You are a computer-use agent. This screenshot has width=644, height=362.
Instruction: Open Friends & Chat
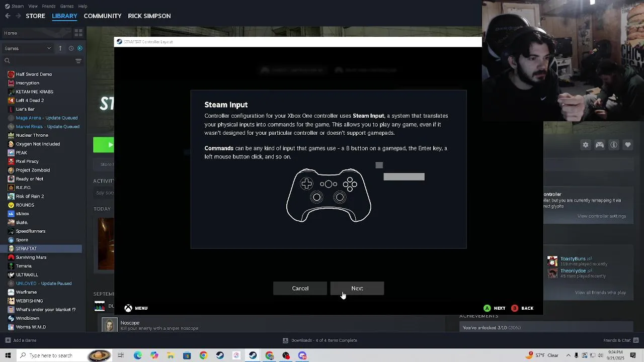[621, 340]
